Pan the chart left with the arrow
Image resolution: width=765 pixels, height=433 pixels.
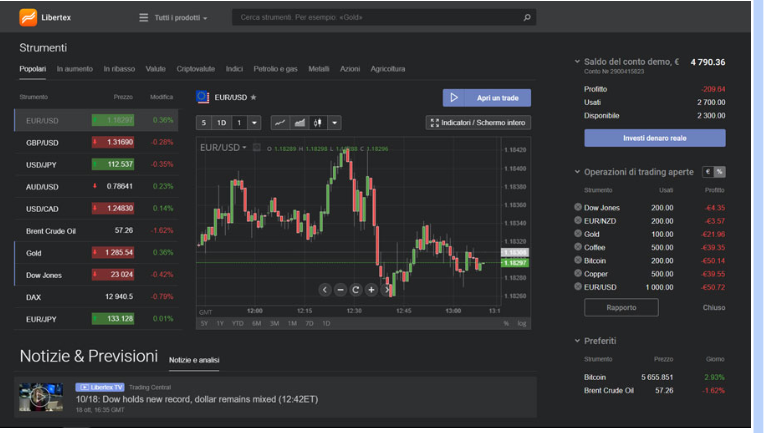[x=325, y=290]
